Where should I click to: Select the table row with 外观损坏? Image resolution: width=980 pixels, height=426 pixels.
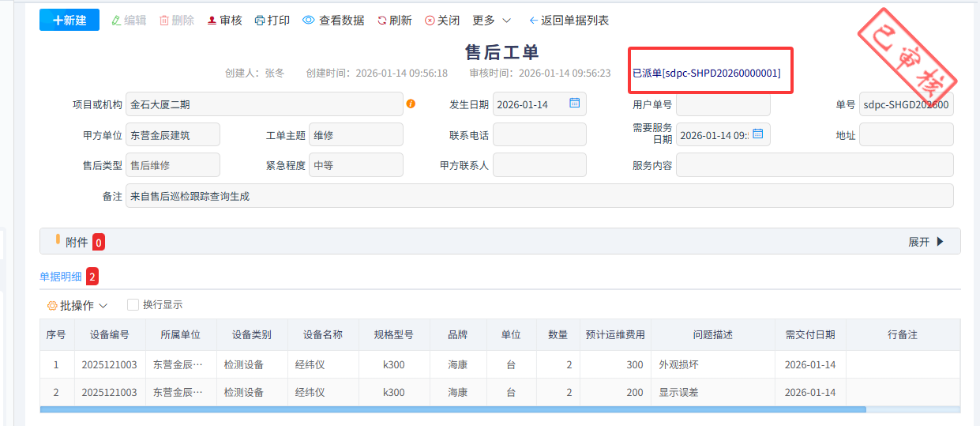pos(678,365)
